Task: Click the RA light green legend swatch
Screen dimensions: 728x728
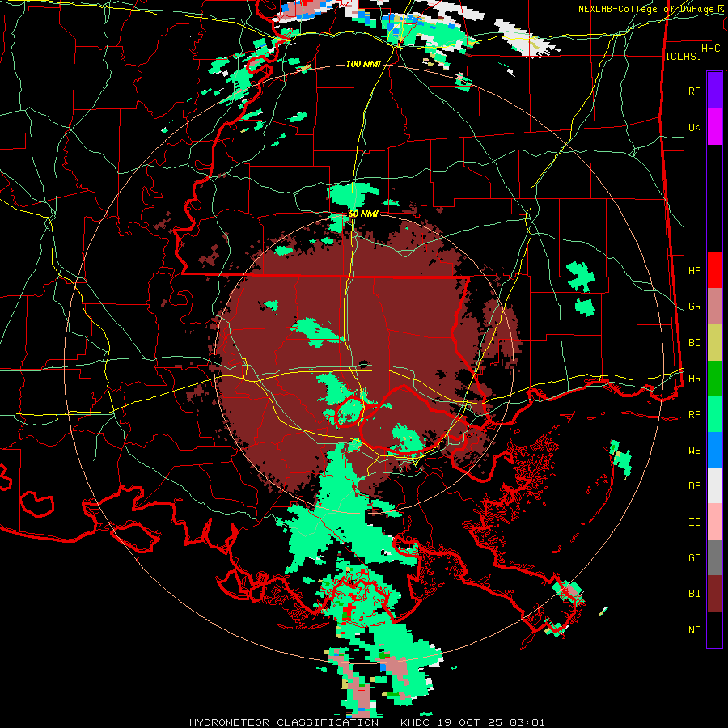Action: coord(714,414)
